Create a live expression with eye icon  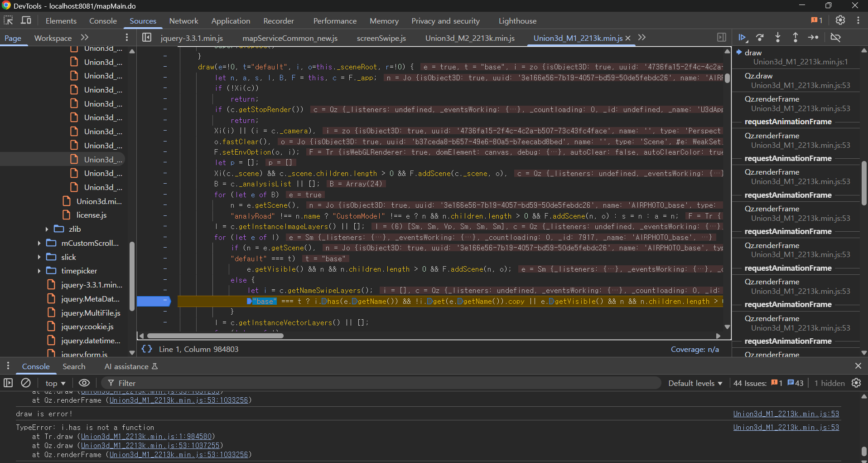coord(84,383)
